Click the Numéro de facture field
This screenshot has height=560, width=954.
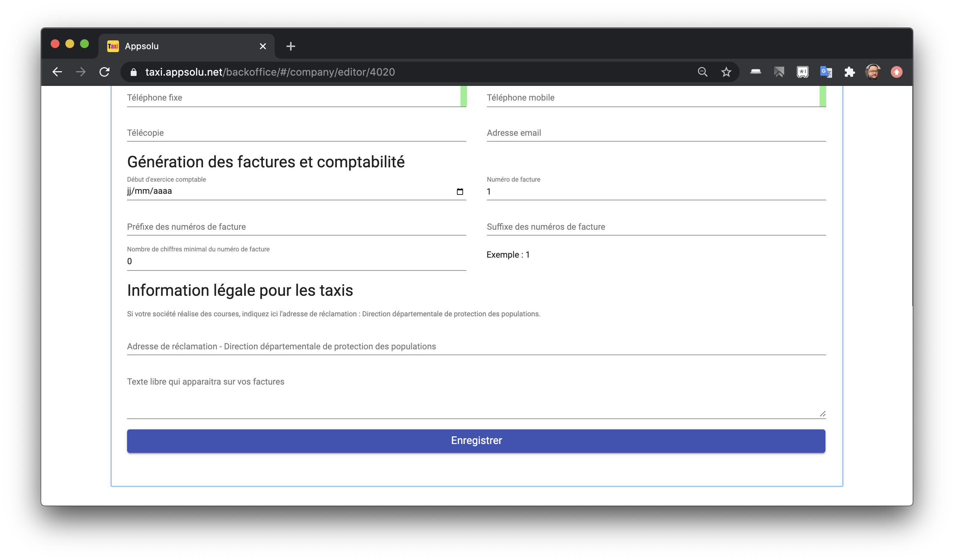pyautogui.click(x=656, y=192)
